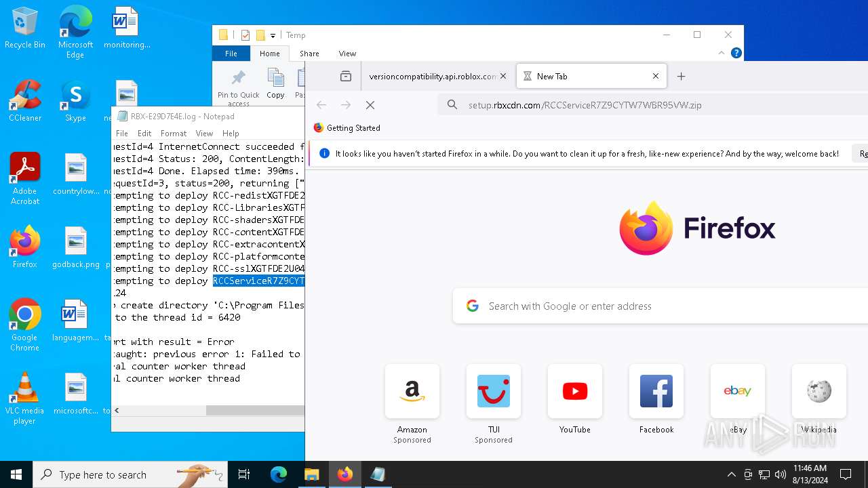Open the monitoring Word document on desktop
The width and height of the screenshot is (868, 488).
point(127,27)
